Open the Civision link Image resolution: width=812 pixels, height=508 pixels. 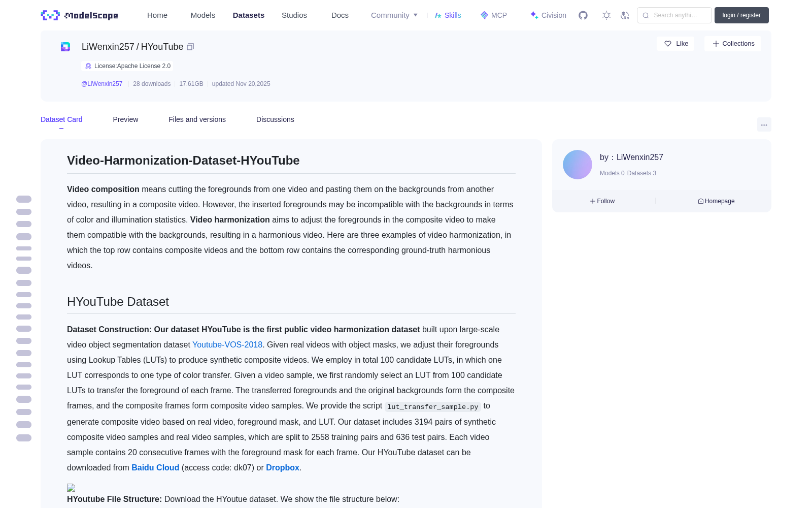tap(548, 15)
